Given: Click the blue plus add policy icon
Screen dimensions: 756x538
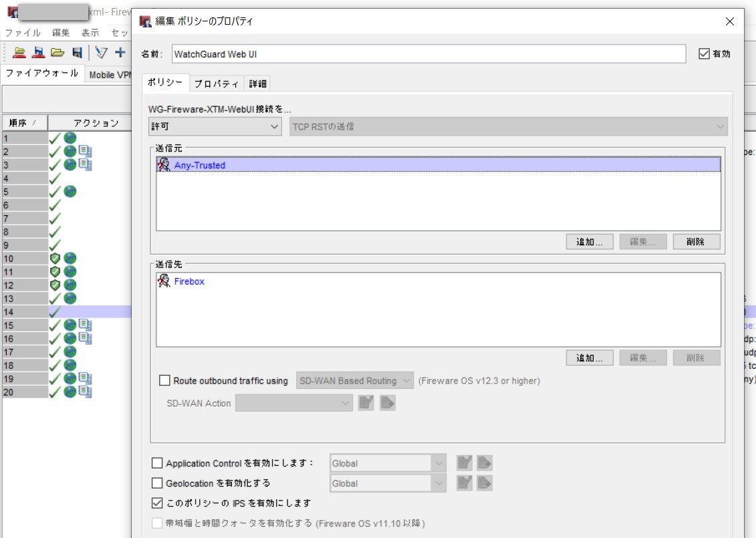Looking at the screenshot, I should [120, 53].
